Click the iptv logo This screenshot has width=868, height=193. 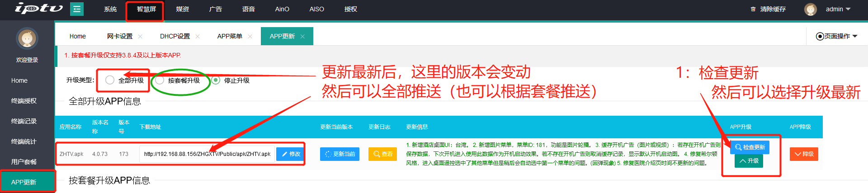coord(38,9)
